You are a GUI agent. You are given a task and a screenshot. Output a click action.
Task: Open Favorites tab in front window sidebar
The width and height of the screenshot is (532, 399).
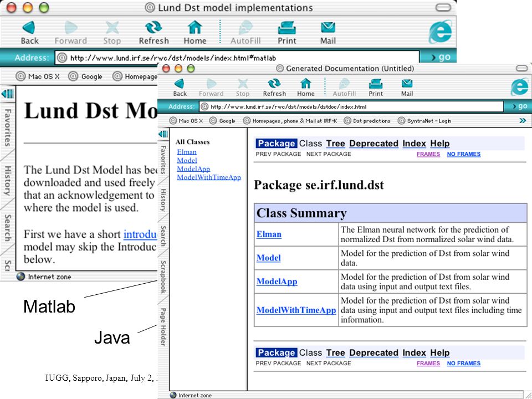click(163, 160)
